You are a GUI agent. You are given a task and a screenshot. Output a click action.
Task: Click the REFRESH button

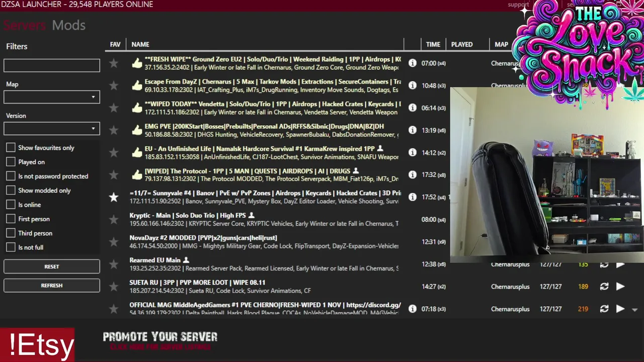52,285
